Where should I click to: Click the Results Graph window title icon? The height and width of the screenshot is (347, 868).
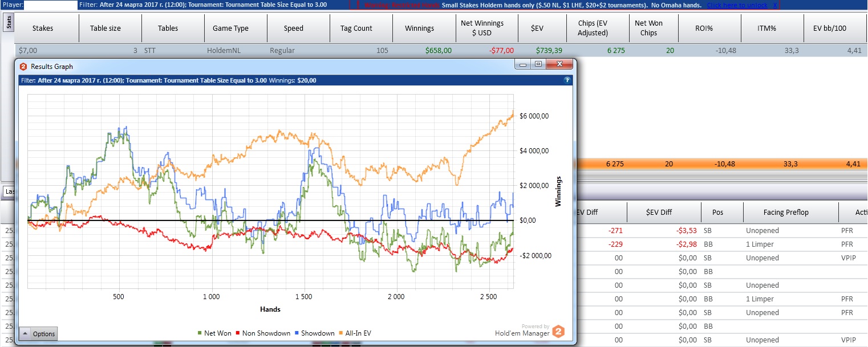23,67
